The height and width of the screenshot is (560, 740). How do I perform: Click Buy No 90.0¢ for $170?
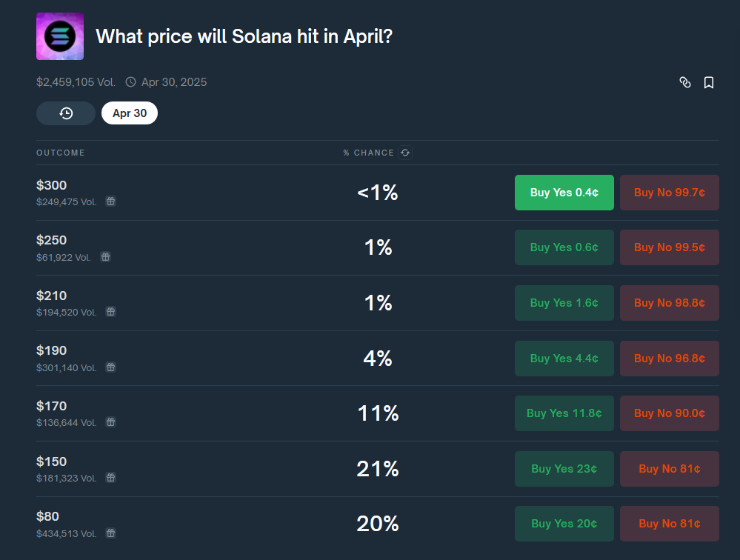click(x=669, y=413)
